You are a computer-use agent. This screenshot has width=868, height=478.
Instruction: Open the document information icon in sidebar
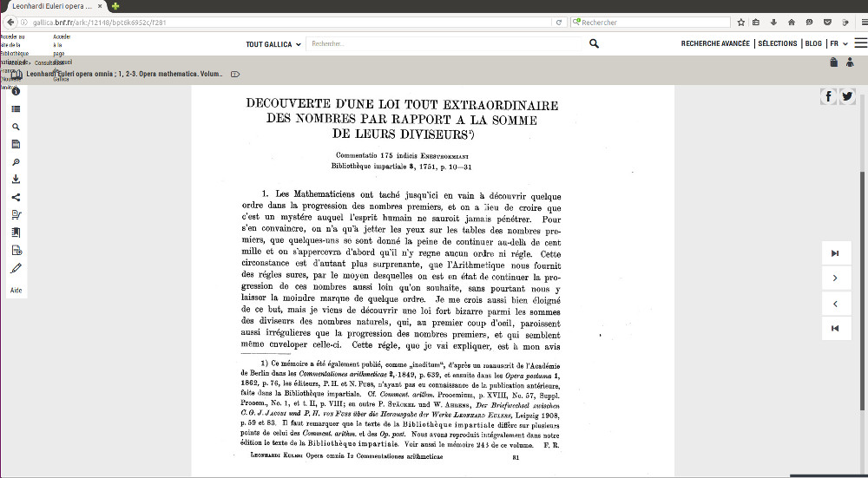[16, 91]
